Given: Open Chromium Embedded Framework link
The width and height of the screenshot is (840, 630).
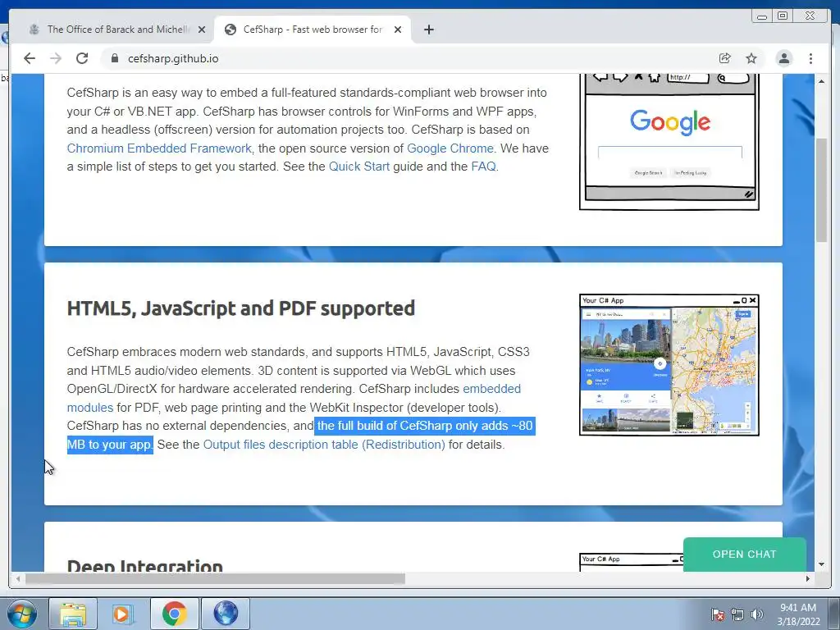Looking at the screenshot, I should pos(159,148).
